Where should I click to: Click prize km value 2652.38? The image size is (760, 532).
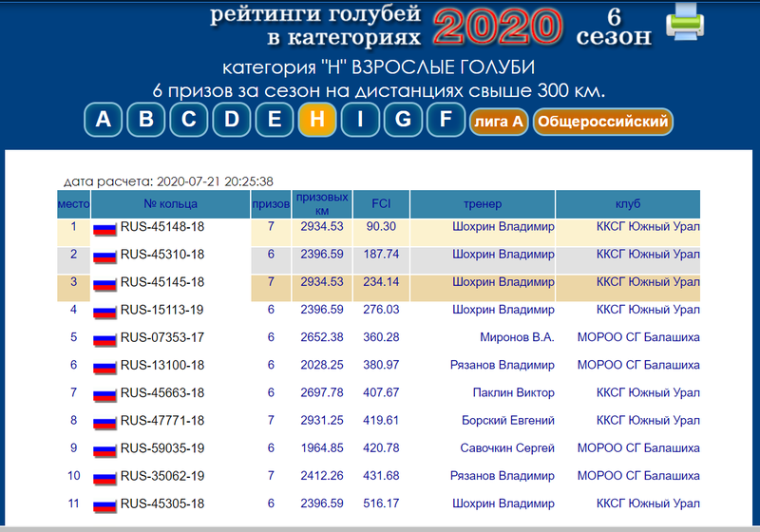pos(322,337)
